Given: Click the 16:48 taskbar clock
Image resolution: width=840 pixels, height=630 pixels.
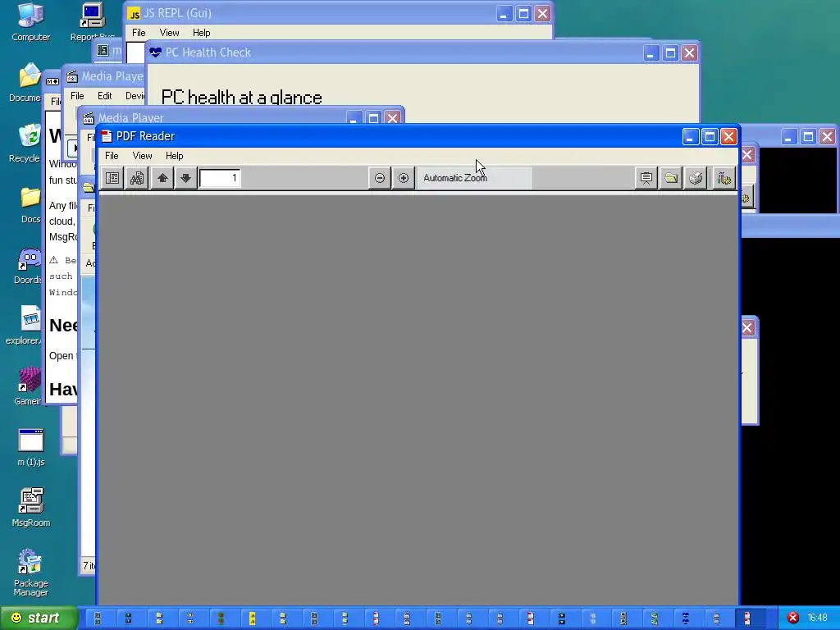Looking at the screenshot, I should click(817, 618).
